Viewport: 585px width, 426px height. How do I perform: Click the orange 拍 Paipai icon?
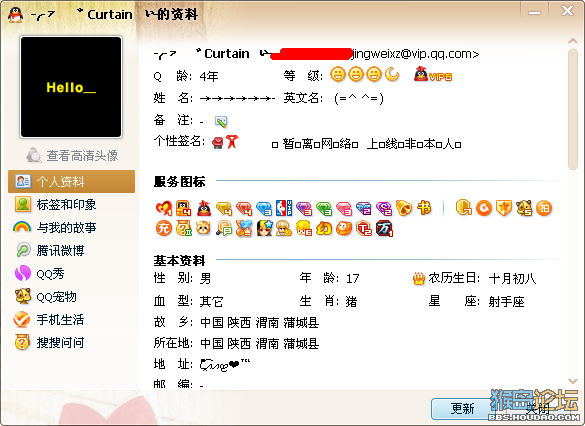[544, 208]
